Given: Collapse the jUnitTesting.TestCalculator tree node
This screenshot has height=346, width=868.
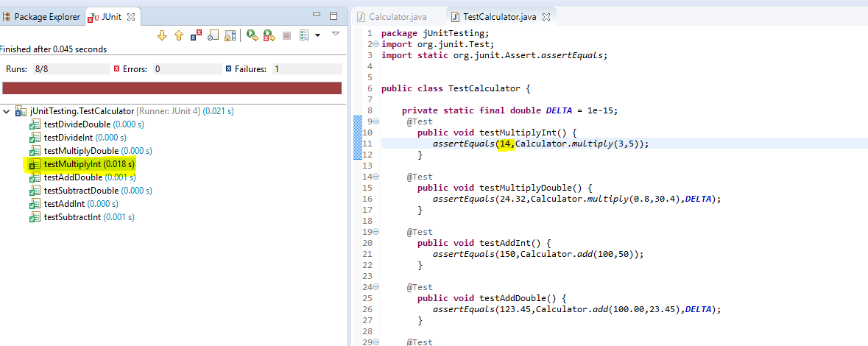Looking at the screenshot, I should [6, 111].
